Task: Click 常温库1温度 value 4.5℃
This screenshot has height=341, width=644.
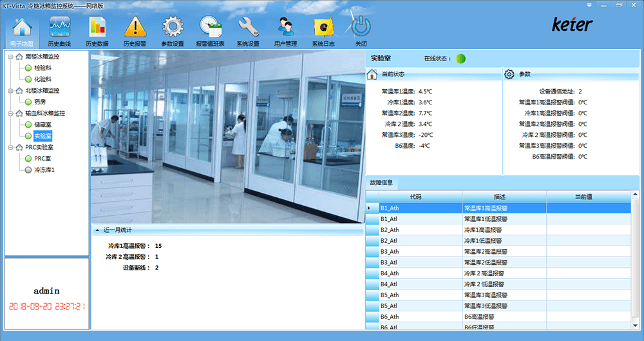Action: pos(425,92)
